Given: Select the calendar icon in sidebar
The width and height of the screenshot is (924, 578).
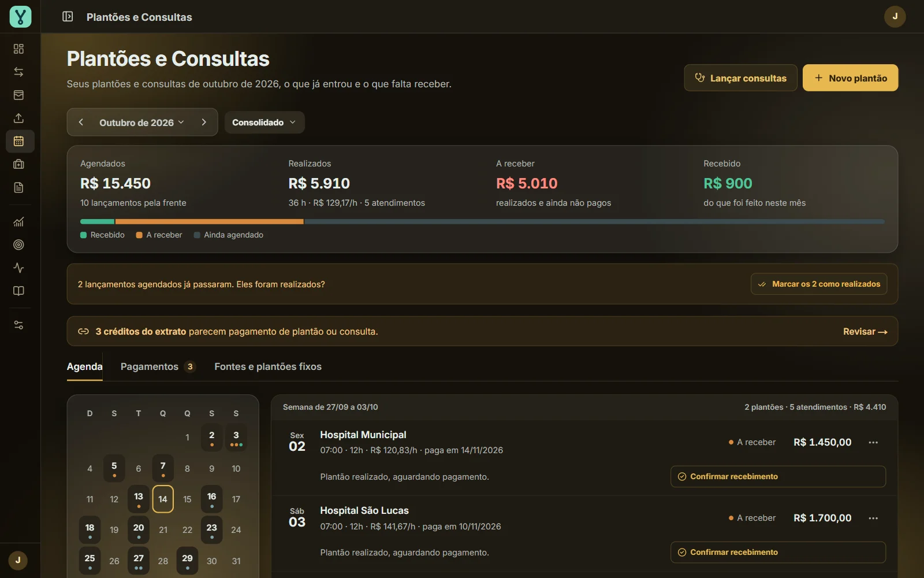Looking at the screenshot, I should [x=20, y=141].
